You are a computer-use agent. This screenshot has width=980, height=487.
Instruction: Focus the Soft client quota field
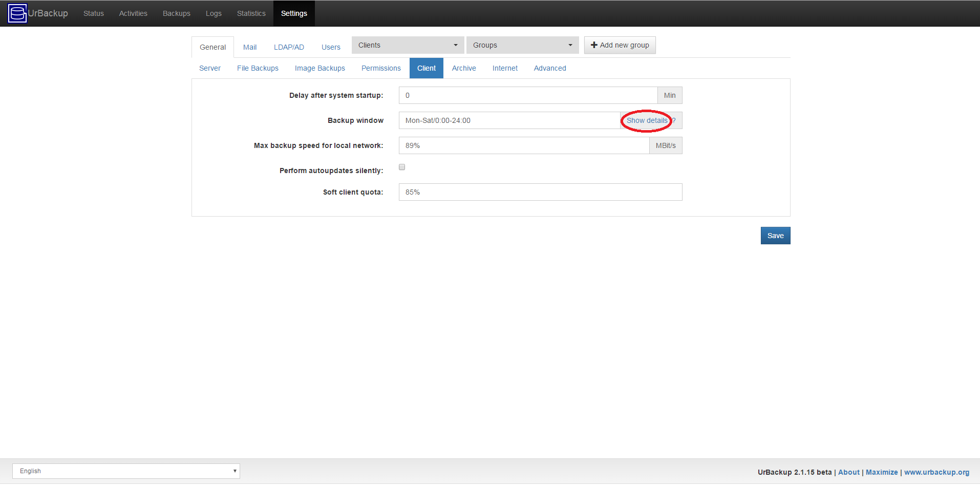540,192
